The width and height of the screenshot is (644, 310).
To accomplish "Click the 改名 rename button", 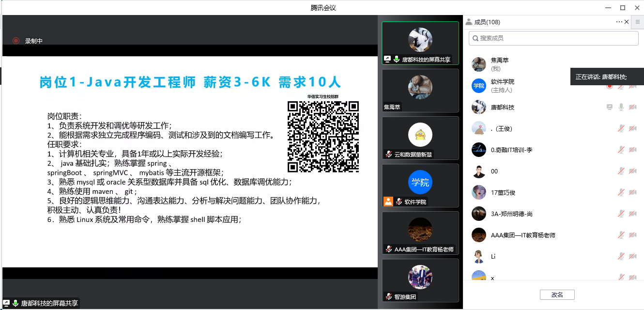I will click(557, 294).
